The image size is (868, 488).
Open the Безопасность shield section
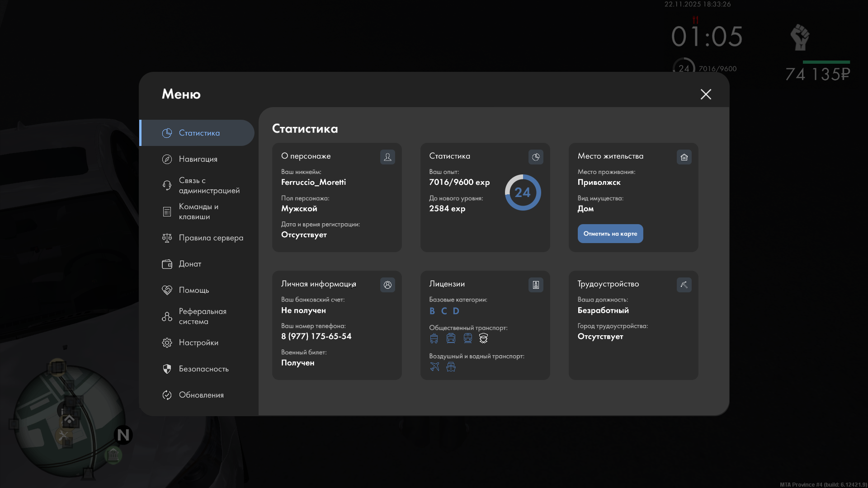(x=203, y=369)
